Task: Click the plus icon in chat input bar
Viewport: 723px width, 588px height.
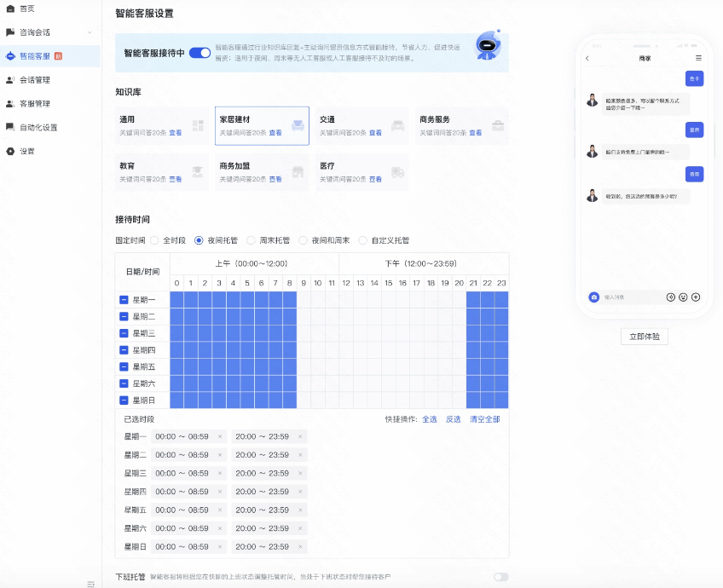Action: click(x=696, y=297)
